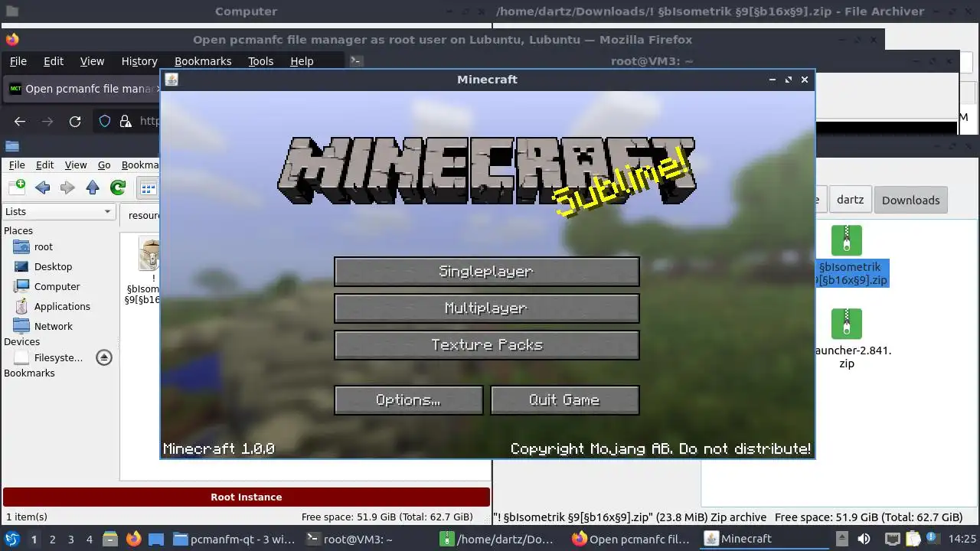The width and height of the screenshot is (980, 551).
Task: Launch file manager from taskbar quicklaunch
Action: tap(110, 539)
